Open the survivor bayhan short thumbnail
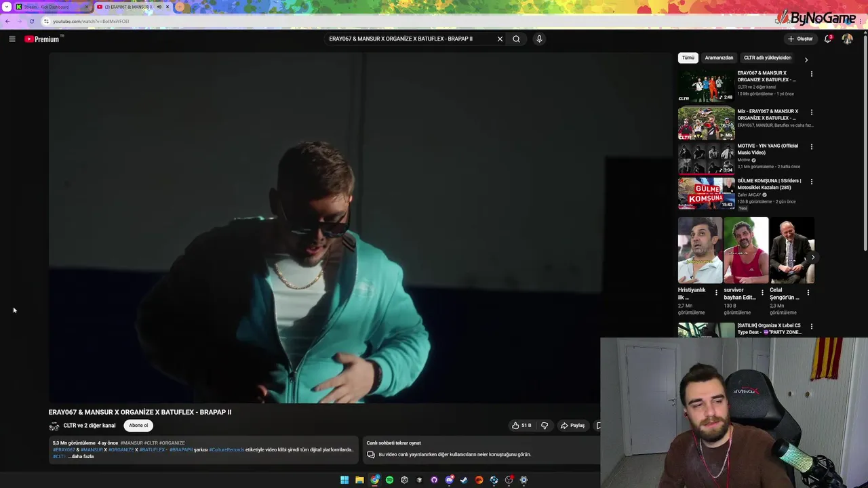The height and width of the screenshot is (488, 868). point(746,250)
